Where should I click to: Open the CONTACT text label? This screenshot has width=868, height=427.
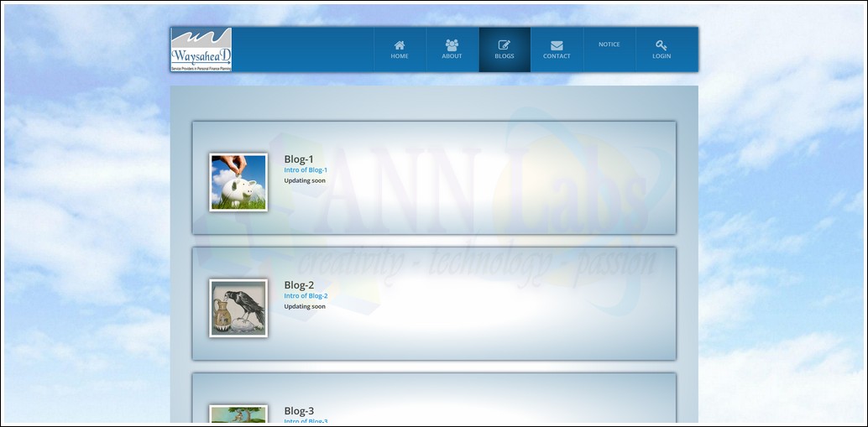pos(557,56)
